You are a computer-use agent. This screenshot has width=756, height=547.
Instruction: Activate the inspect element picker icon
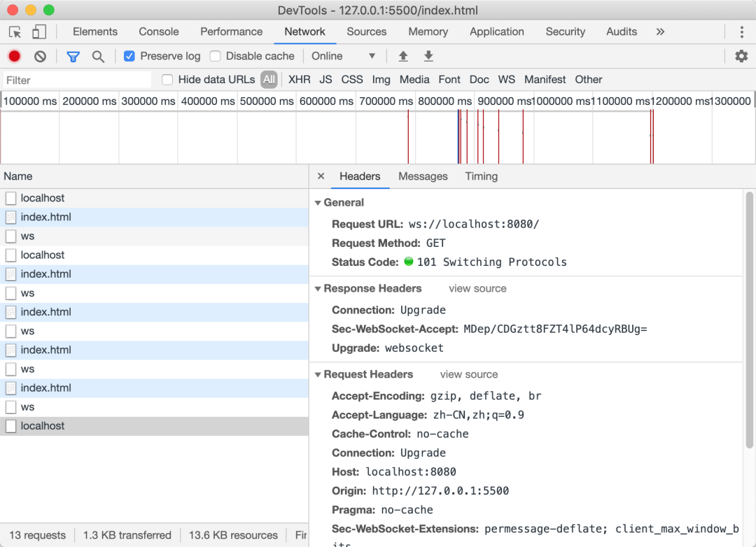click(x=15, y=31)
